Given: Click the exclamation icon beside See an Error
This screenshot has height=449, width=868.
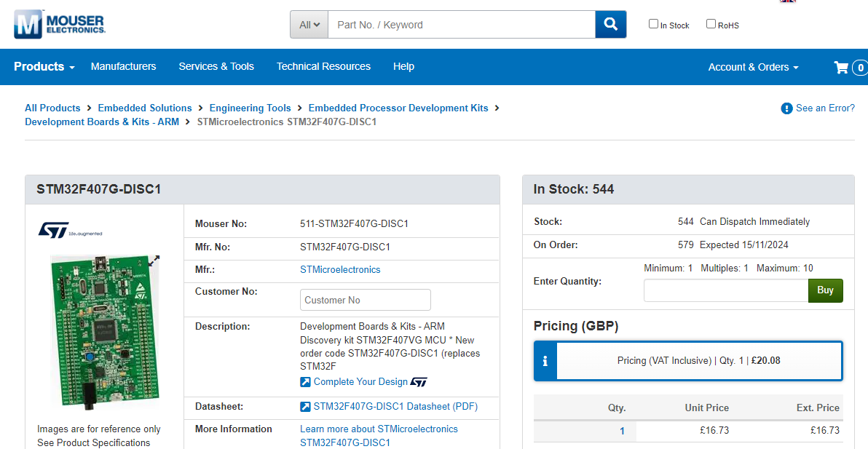Looking at the screenshot, I should [x=786, y=108].
